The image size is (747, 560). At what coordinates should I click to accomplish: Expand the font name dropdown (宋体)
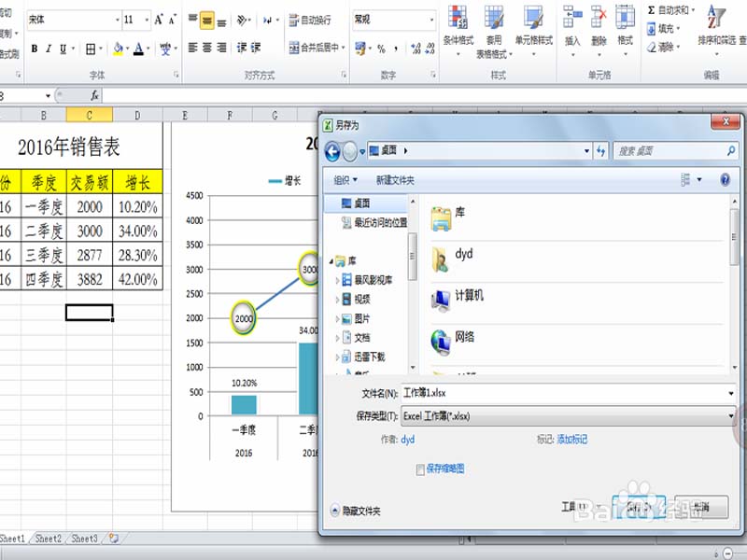[117, 20]
